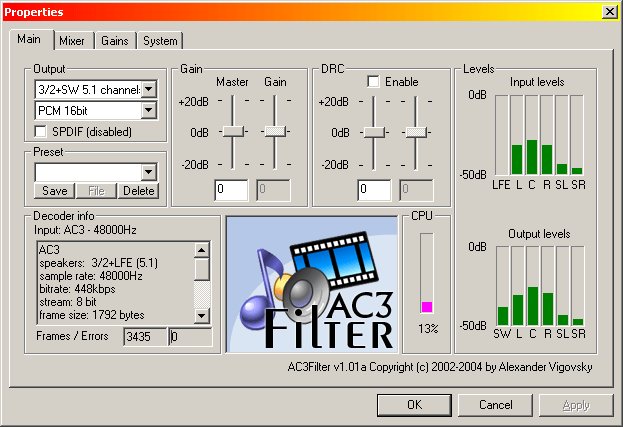Open the Gains tab
This screenshot has width=623, height=427.
click(x=115, y=41)
